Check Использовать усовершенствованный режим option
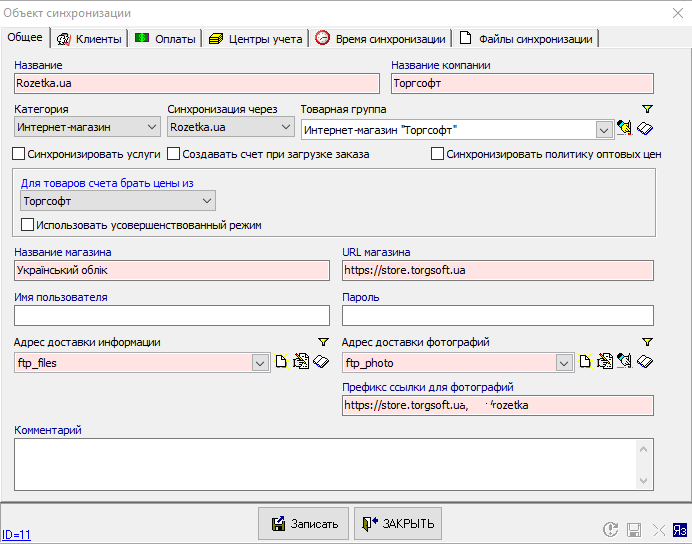 click(28, 225)
